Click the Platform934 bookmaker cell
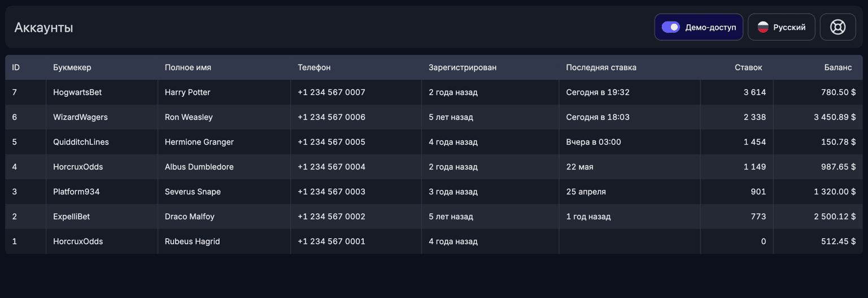Image resolution: width=868 pixels, height=298 pixels. 102,192
